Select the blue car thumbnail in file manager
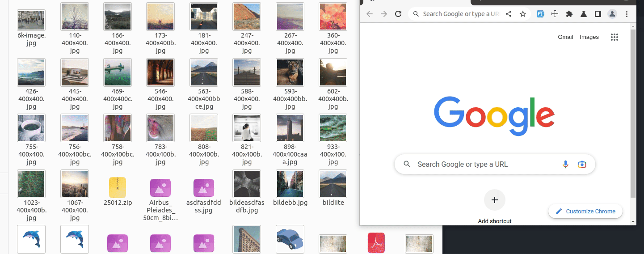Image resolution: width=644 pixels, height=254 pixels. coord(290,240)
